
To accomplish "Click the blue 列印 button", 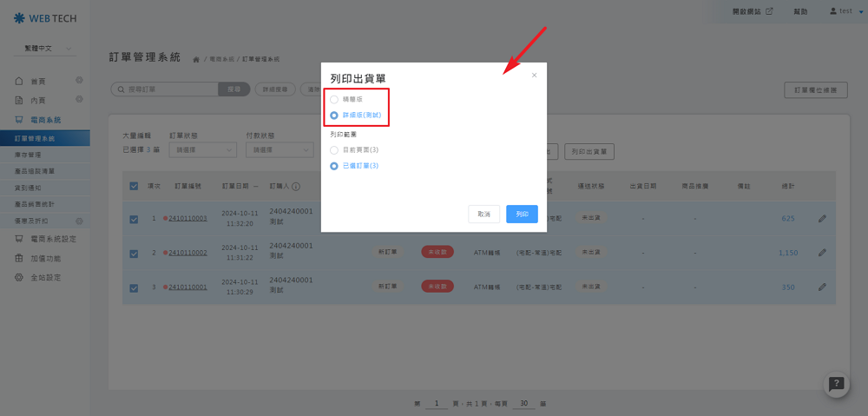I will point(522,214).
